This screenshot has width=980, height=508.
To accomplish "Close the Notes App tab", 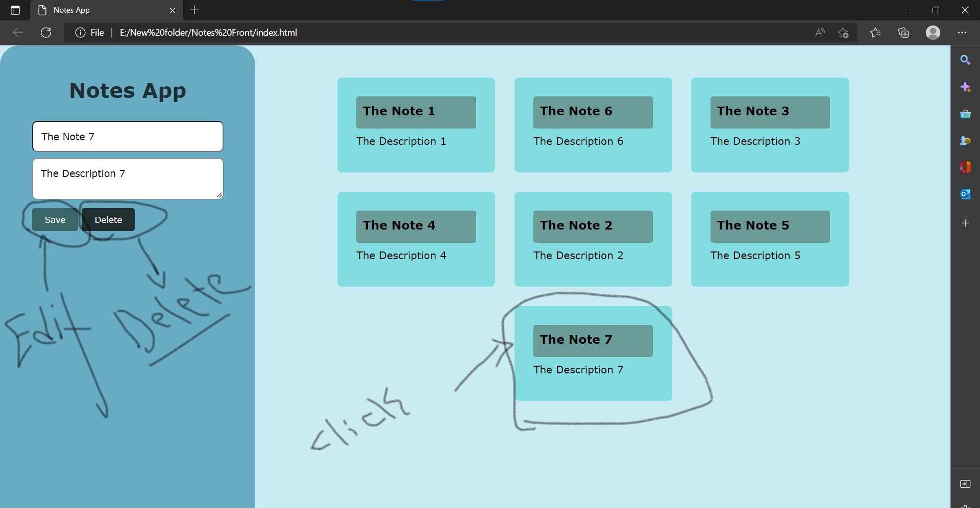I will pos(173,10).
